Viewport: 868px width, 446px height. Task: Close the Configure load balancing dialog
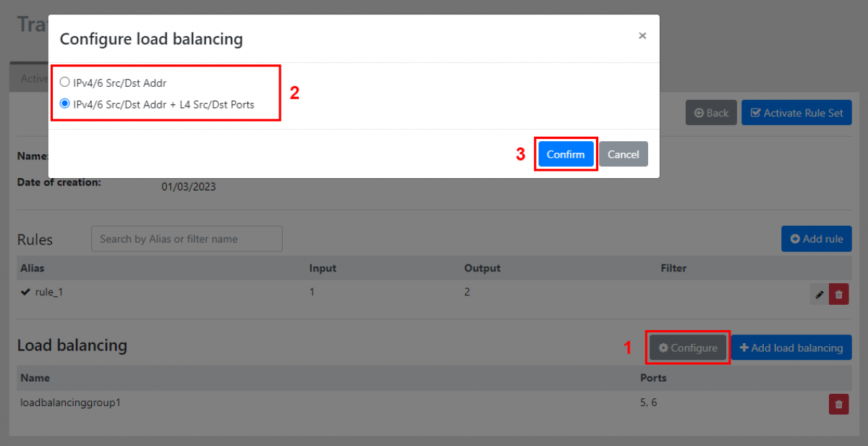[642, 35]
